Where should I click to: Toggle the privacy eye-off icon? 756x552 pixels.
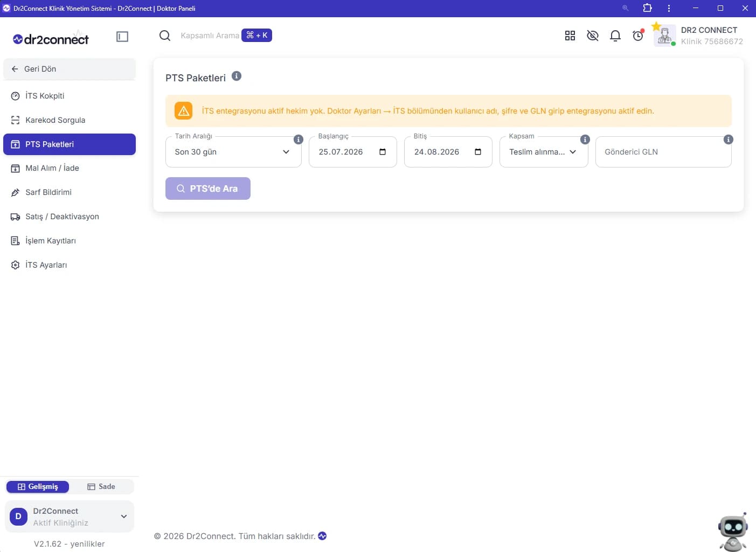(x=593, y=36)
